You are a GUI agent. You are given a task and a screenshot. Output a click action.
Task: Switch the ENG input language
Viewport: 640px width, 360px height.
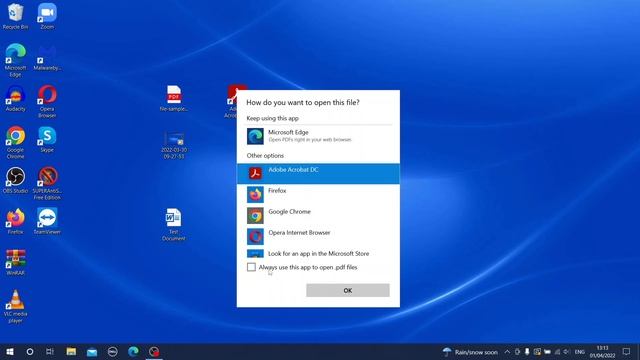pyautogui.click(x=580, y=352)
